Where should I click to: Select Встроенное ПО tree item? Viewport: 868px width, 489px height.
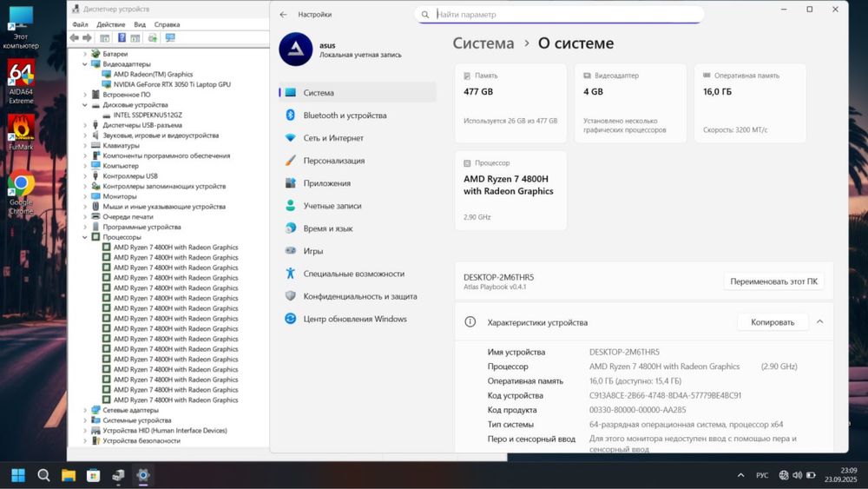click(x=126, y=95)
